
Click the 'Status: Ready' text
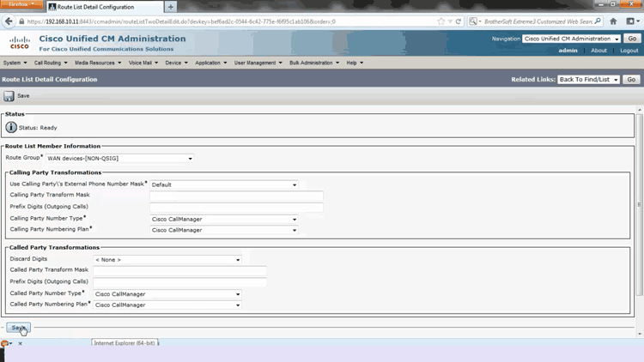tap(38, 128)
